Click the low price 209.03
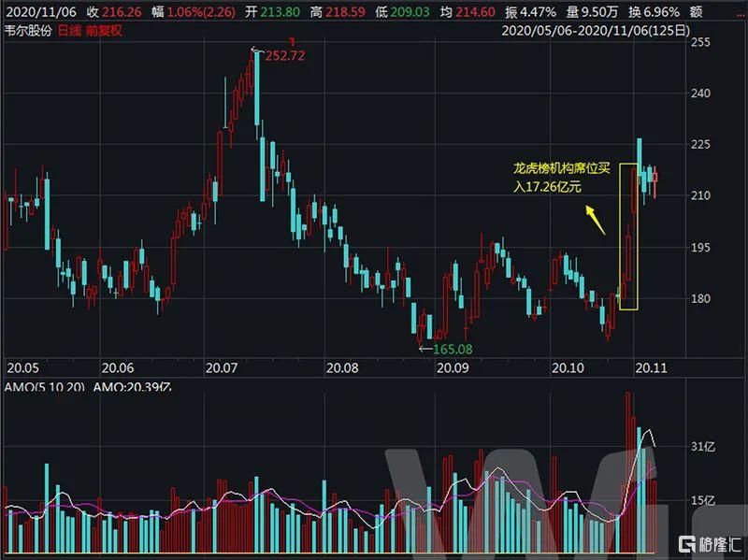The height and width of the screenshot is (560, 748). point(410,11)
